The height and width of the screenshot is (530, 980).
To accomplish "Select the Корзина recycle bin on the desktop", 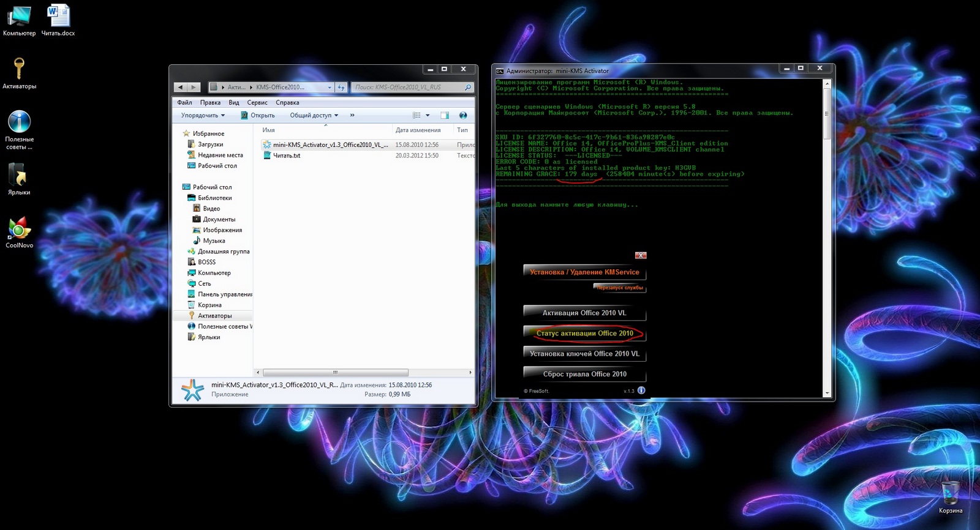I will click(950, 497).
